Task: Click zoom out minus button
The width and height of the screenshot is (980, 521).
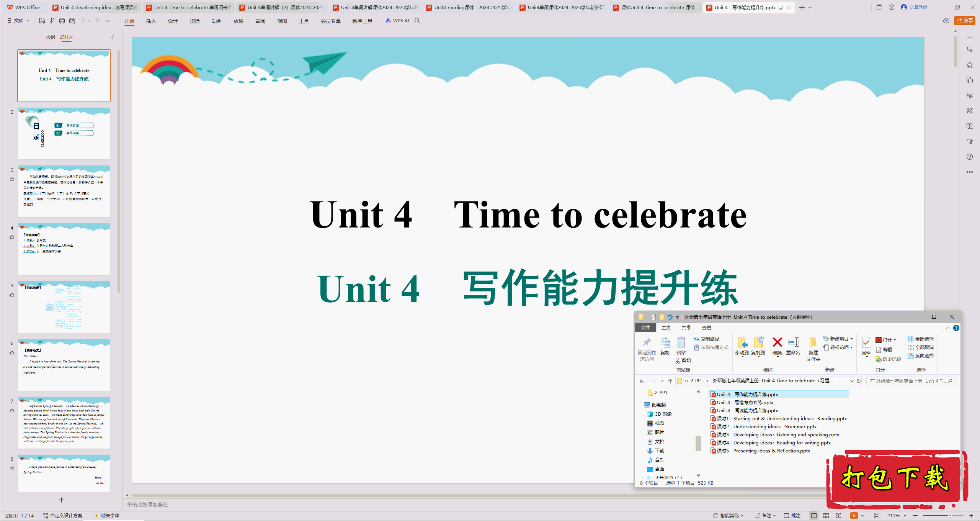Action: (x=915, y=516)
